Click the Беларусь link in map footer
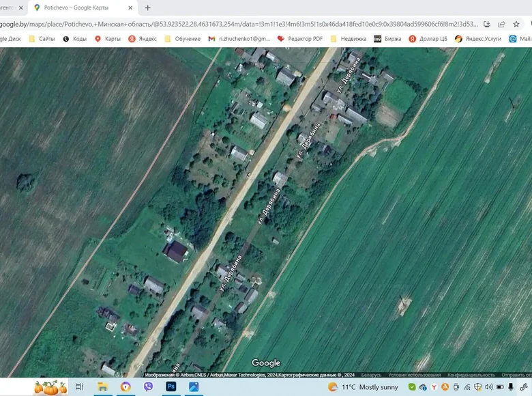The height and width of the screenshot is (396, 532). tap(371, 375)
